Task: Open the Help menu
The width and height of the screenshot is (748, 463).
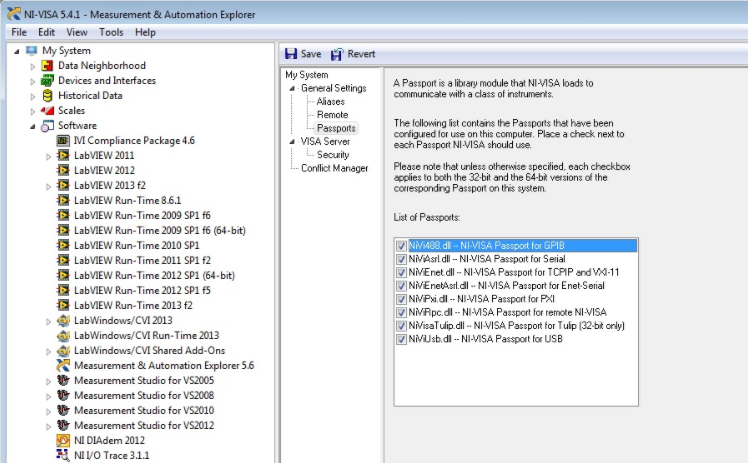Action: click(145, 32)
